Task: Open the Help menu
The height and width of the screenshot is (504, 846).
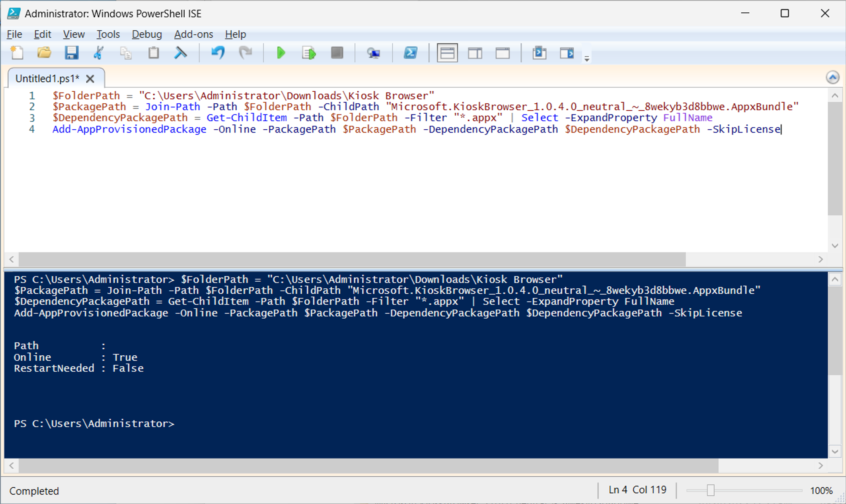Action: point(235,34)
